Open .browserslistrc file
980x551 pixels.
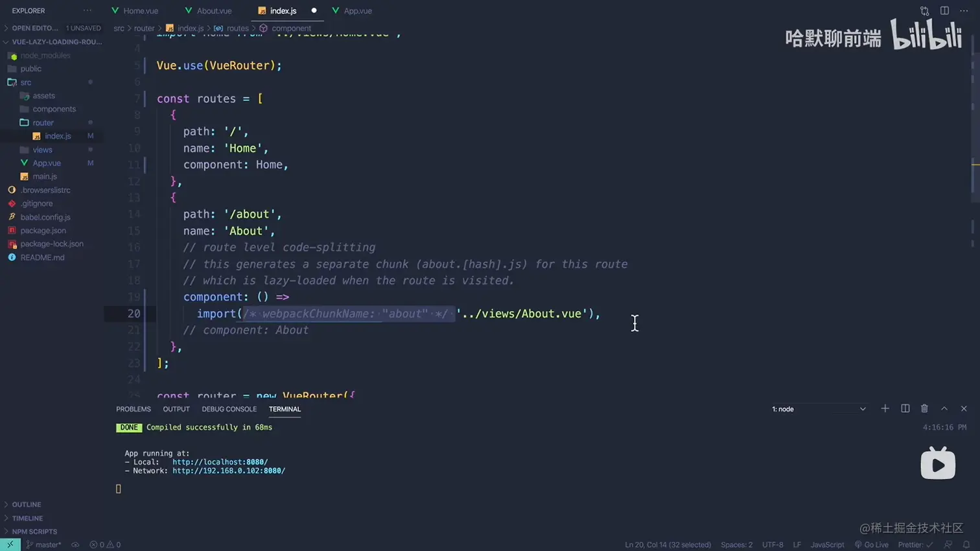52,190
